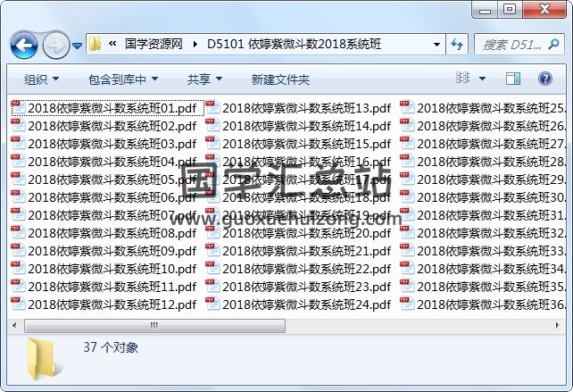The height and width of the screenshot is (392, 573).
Task: Select file 2018依婷紫微斗数系统班32
Action: tap(483, 233)
